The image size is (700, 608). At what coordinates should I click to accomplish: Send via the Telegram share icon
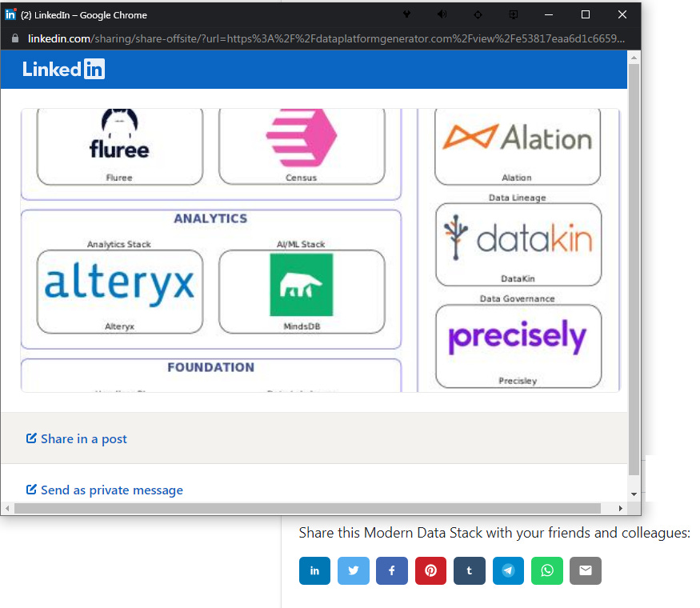(x=508, y=570)
